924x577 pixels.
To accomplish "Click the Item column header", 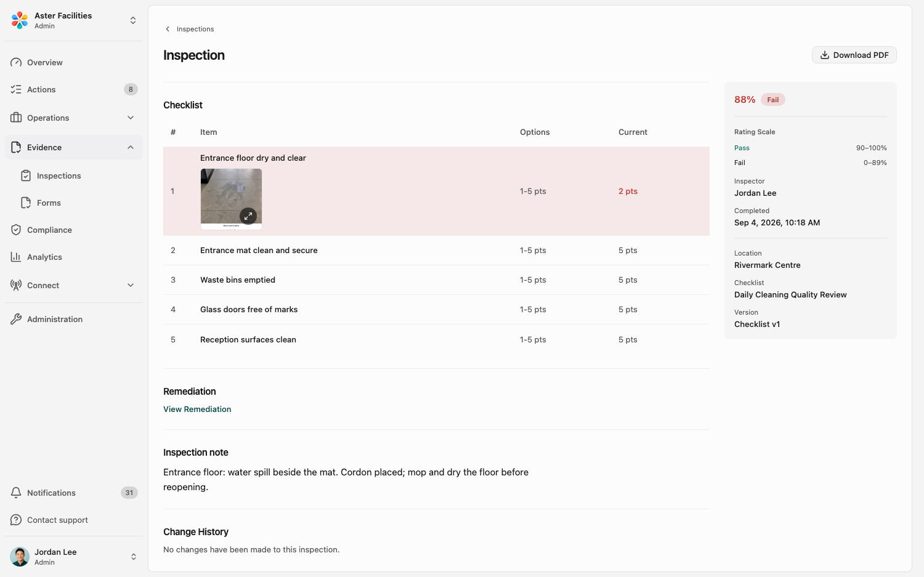I will [x=208, y=132].
